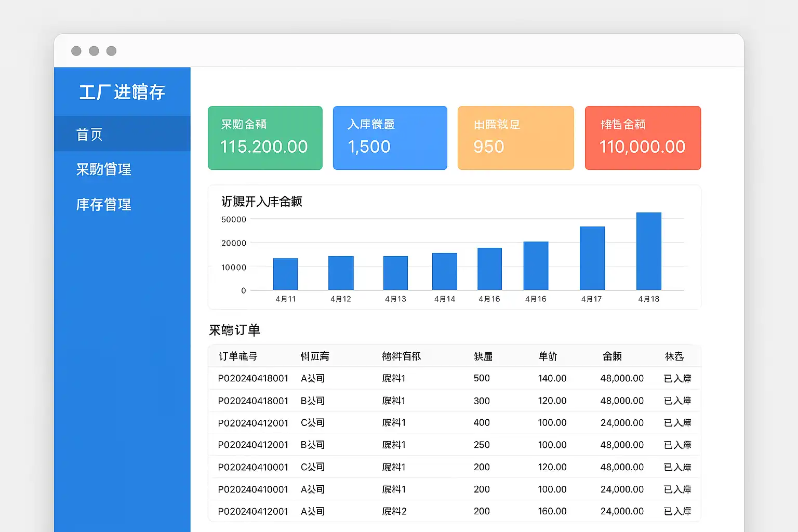The height and width of the screenshot is (532, 798).
Task: Go to 库存管理 in the sidebar
Action: (x=122, y=204)
